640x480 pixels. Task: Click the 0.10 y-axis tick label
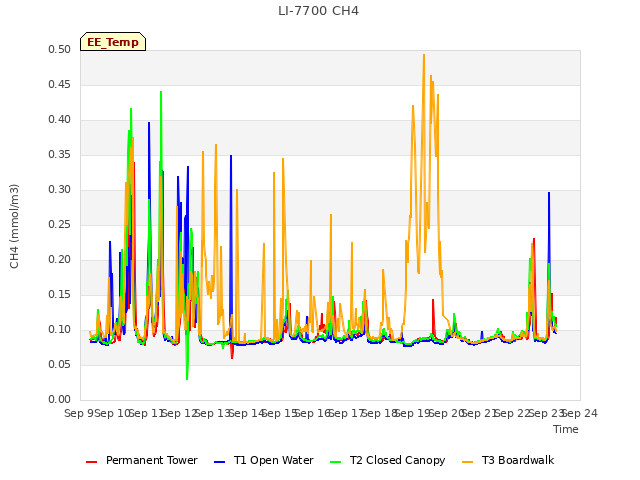pos(60,329)
